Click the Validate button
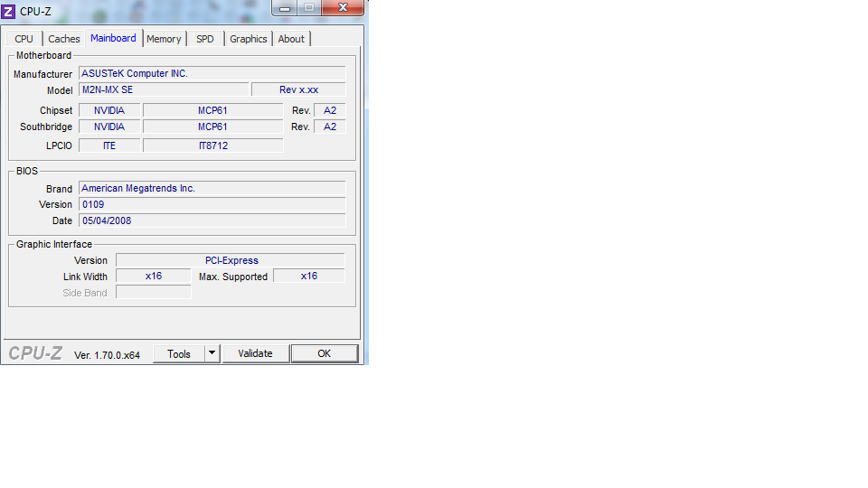The image size is (868, 488). pyautogui.click(x=255, y=353)
